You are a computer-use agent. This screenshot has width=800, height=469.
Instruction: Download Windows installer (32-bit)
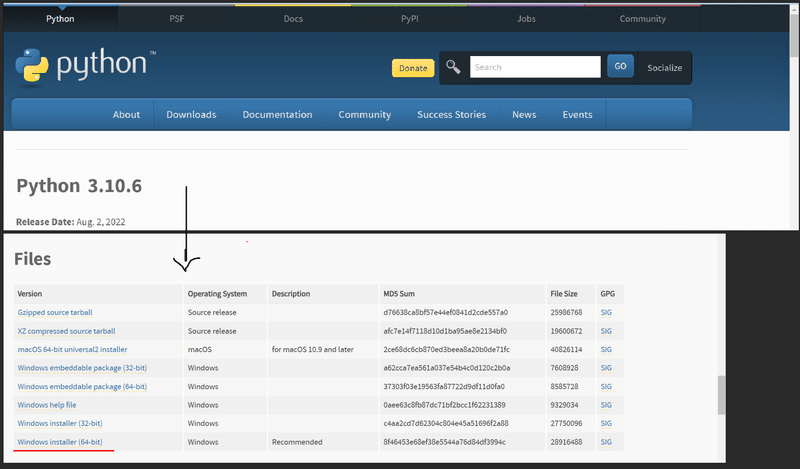point(60,424)
